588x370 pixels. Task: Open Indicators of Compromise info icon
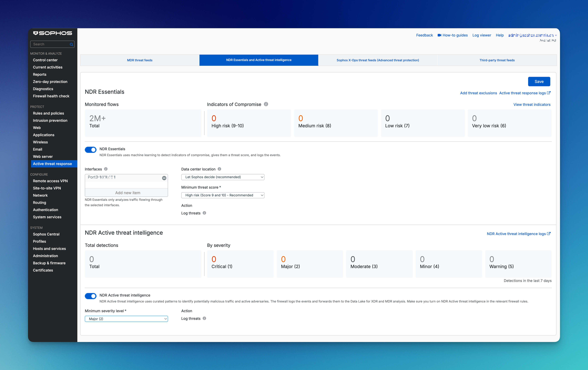click(x=266, y=104)
